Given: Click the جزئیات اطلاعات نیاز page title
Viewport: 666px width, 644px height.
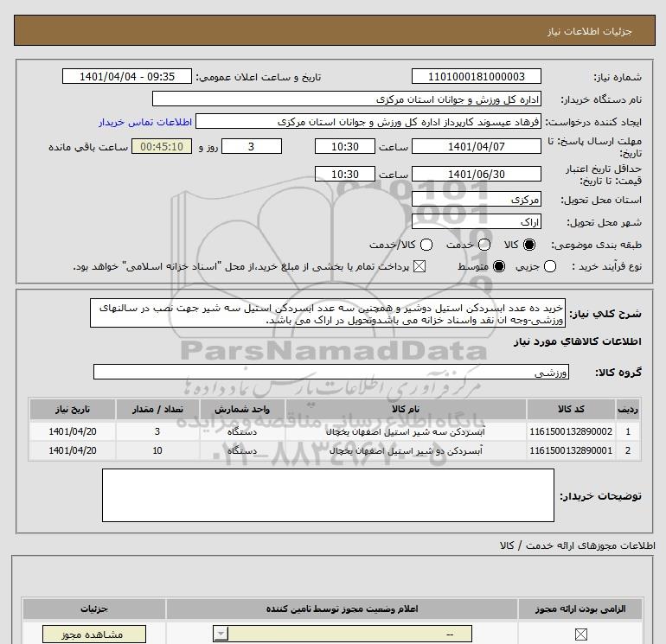Looking at the screenshot, I should pyautogui.click(x=589, y=31).
